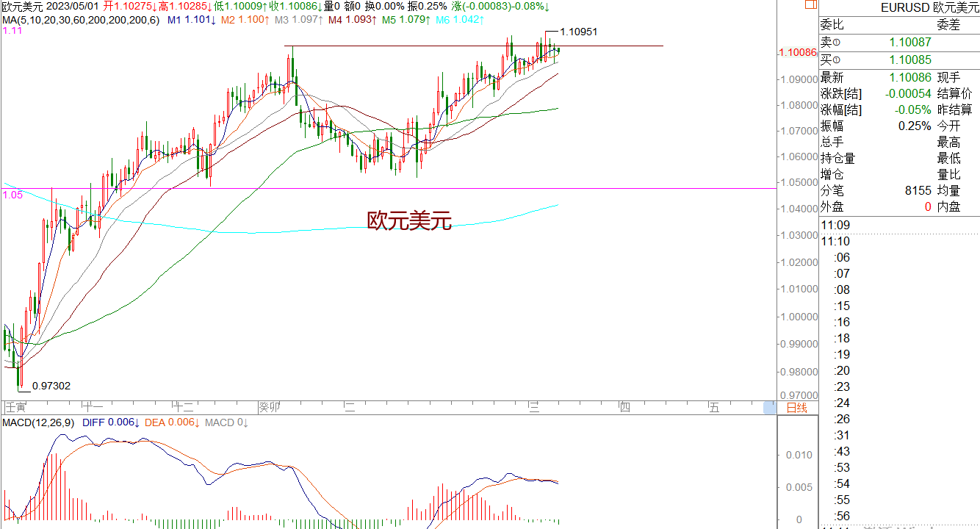Click the 最新 latest price 1.10086
Viewport: 980px width, 529px height.
pos(910,77)
